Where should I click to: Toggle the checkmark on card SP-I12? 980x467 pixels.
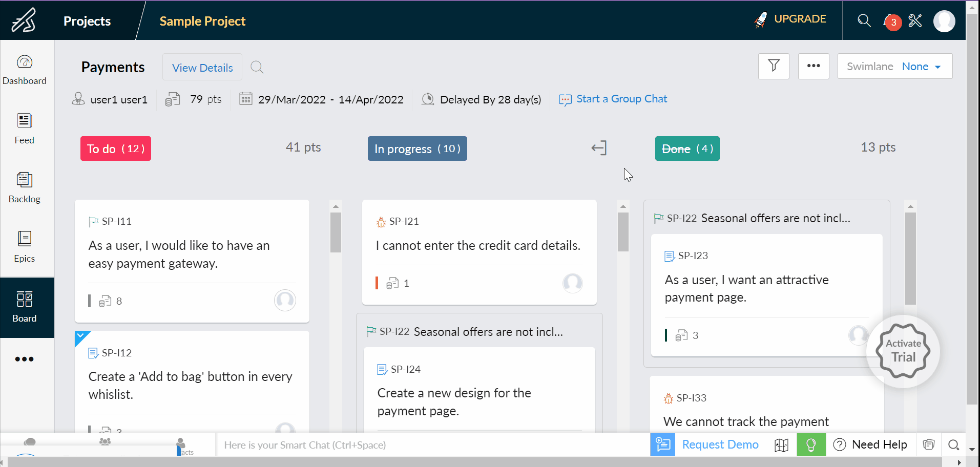point(81,337)
